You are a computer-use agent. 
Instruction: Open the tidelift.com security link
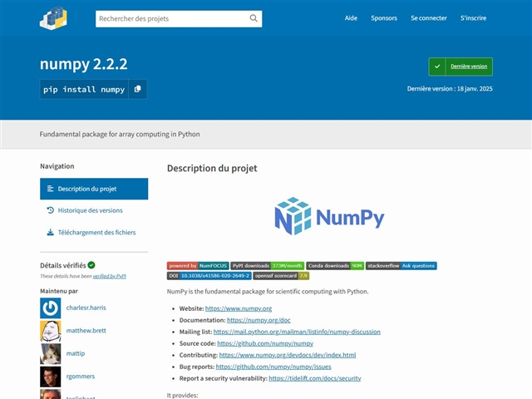pos(315,378)
